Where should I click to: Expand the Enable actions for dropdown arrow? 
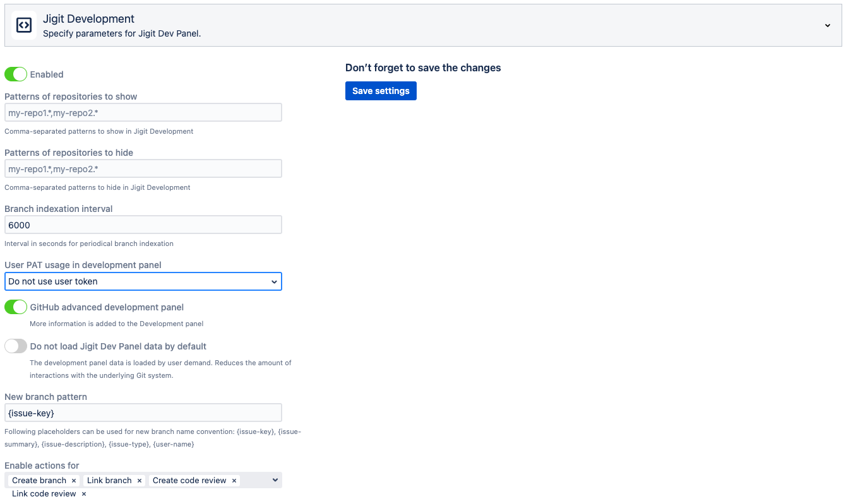point(275,480)
